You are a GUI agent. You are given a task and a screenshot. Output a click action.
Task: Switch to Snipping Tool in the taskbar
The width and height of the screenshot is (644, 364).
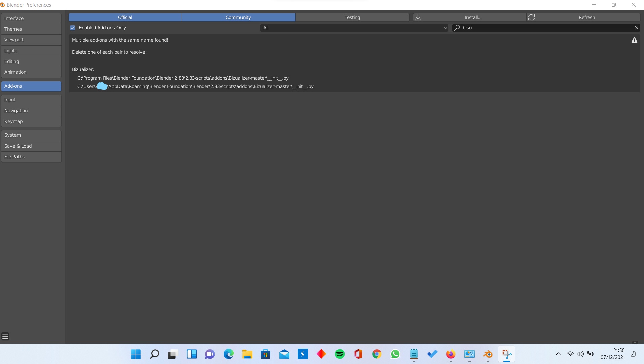(506, 354)
